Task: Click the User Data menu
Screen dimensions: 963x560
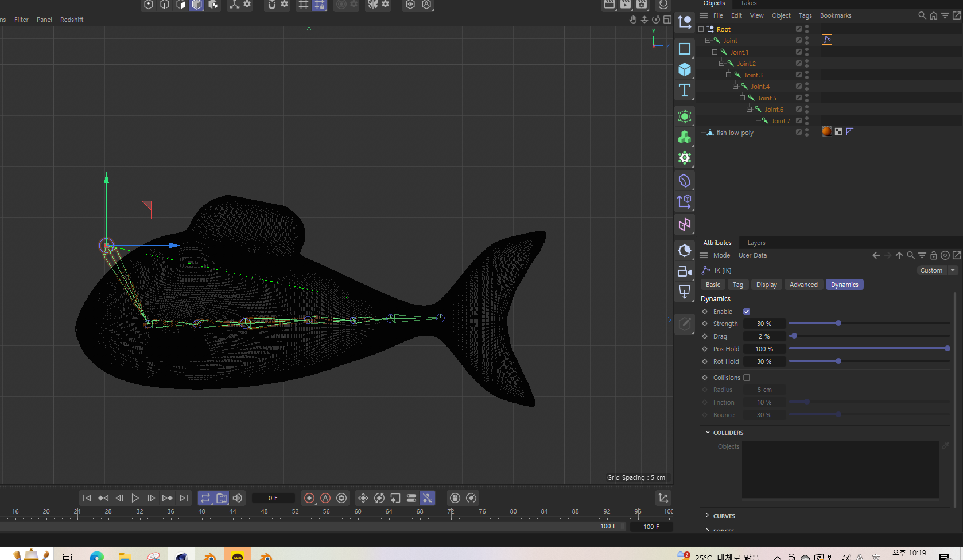Action: [752, 255]
